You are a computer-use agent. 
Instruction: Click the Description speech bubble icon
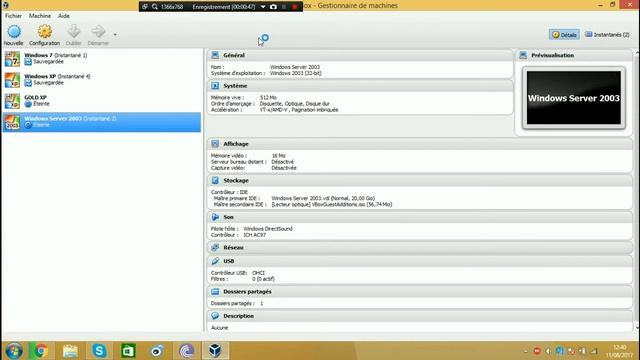[x=215, y=316]
